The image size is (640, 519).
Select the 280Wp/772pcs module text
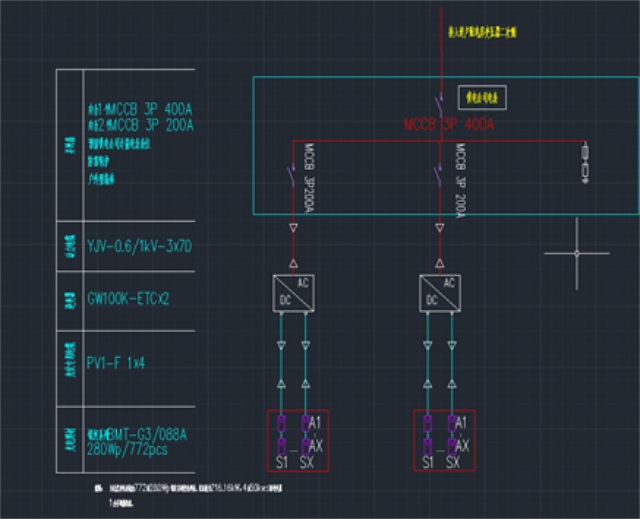(128, 448)
